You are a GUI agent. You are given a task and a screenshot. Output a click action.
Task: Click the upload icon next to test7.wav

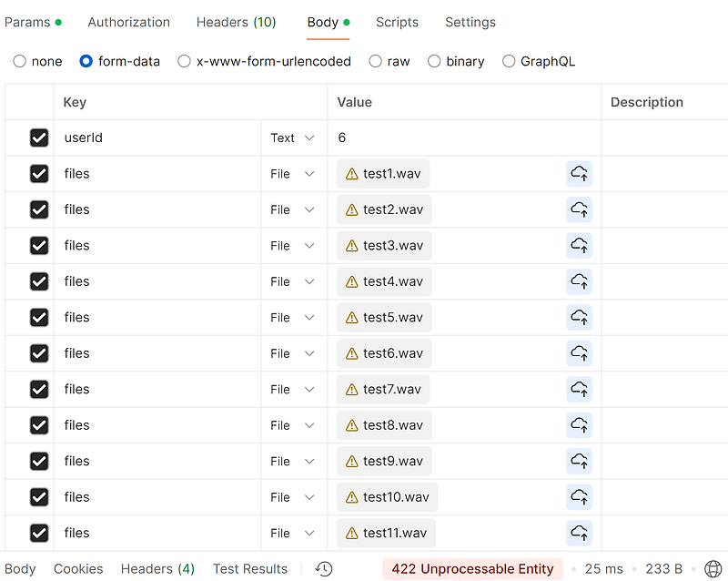[x=580, y=389]
